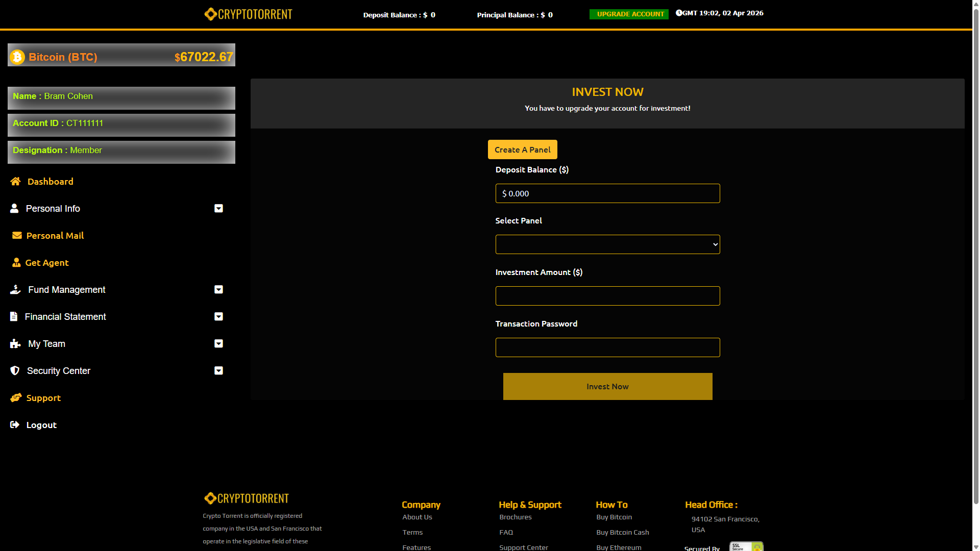Click the Dashboard home icon
Screen dimensions: 980x551
pyautogui.click(x=15, y=182)
